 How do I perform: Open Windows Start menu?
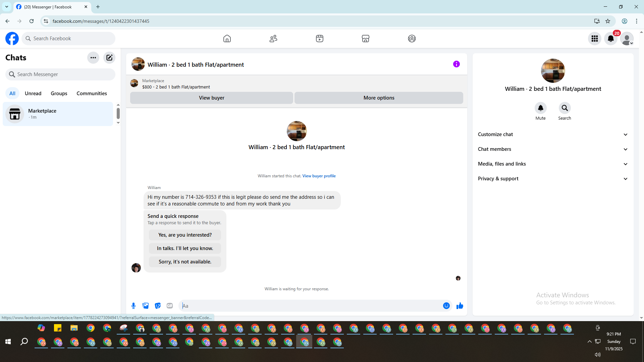coord(8,342)
